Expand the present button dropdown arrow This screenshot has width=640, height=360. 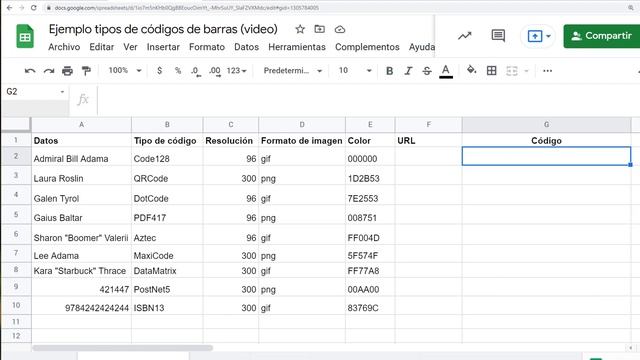pyautogui.click(x=549, y=36)
